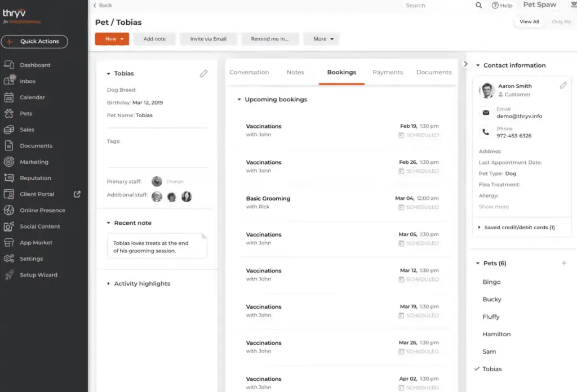Open the App Market store icon

click(9, 242)
